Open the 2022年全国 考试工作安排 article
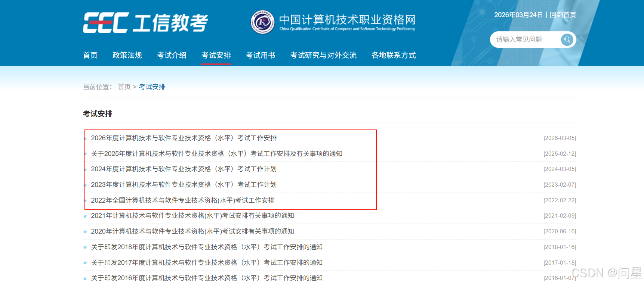The width and height of the screenshot is (644, 284). click(x=183, y=200)
